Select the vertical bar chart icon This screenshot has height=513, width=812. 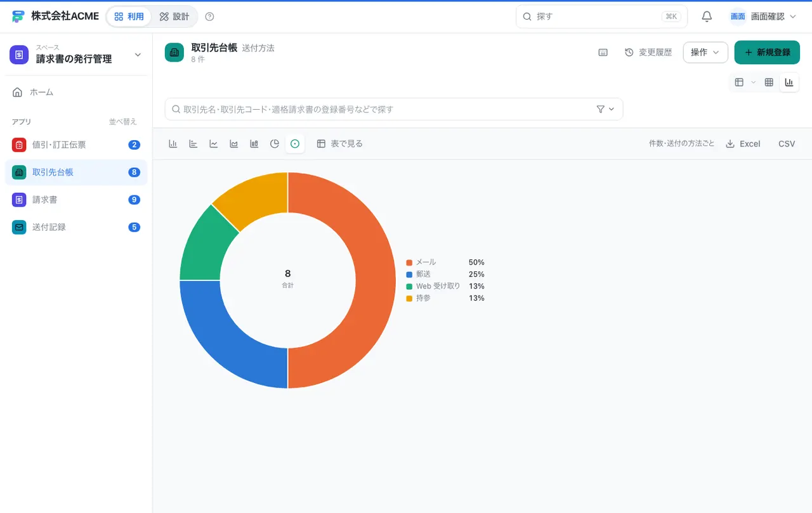pyautogui.click(x=173, y=144)
